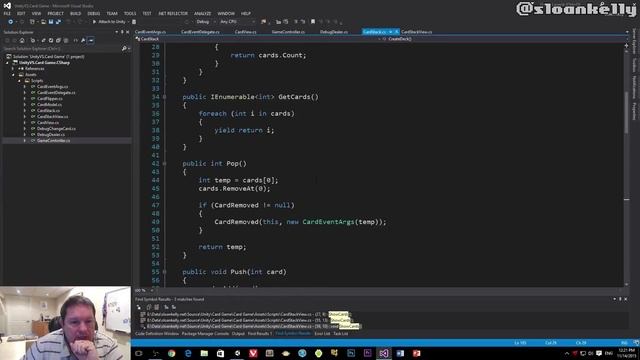The height and width of the screenshot is (360, 640).
Task: Open Unity from the taskbar
Action: 237,353
